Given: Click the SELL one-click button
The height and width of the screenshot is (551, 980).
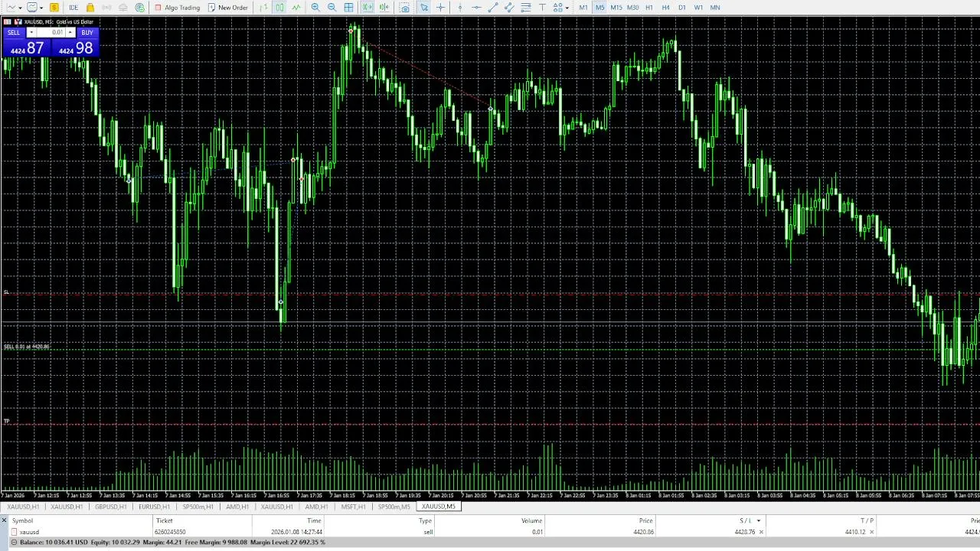Looking at the screenshot, I should click(14, 32).
